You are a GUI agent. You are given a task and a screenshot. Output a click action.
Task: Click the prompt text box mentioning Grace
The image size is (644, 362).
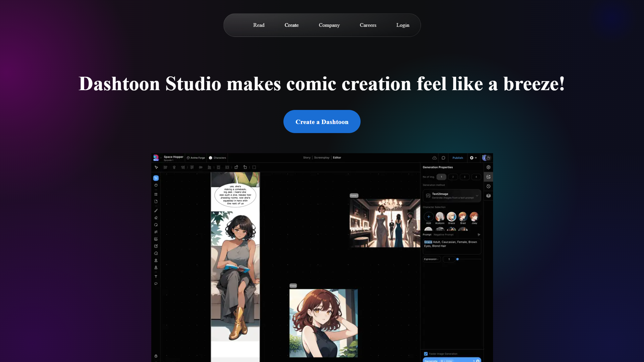[452, 246]
